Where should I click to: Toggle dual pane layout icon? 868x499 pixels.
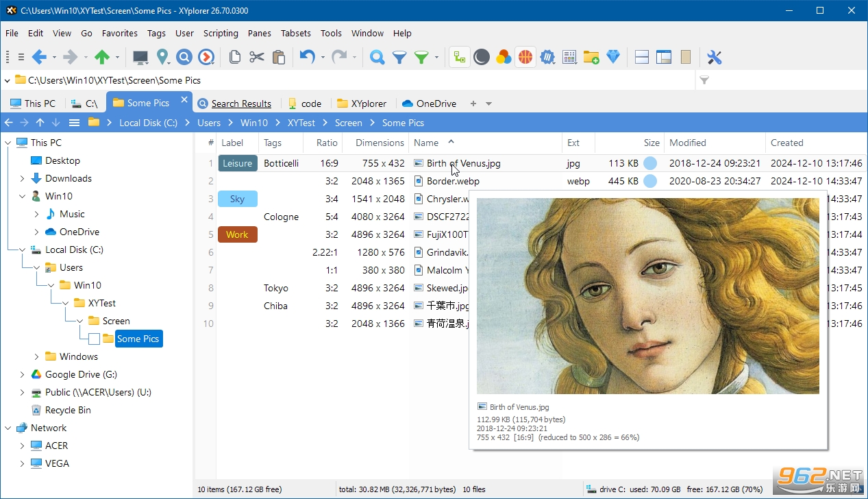point(642,57)
